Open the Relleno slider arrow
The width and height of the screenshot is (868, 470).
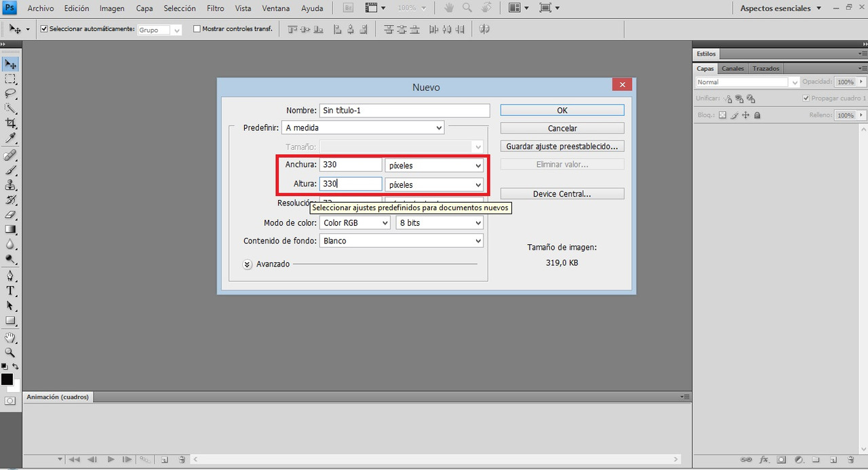click(861, 115)
